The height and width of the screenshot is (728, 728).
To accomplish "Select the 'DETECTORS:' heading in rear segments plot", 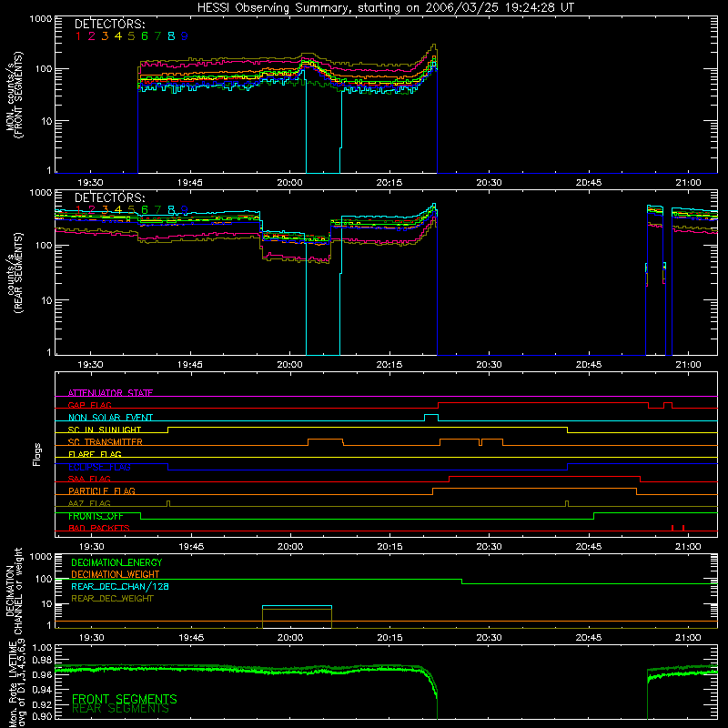I will click(x=110, y=198).
